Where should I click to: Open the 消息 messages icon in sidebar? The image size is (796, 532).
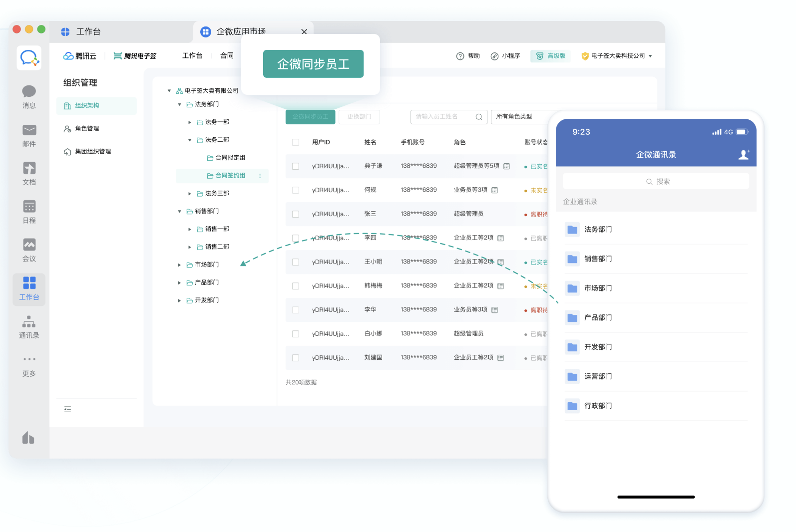click(29, 92)
